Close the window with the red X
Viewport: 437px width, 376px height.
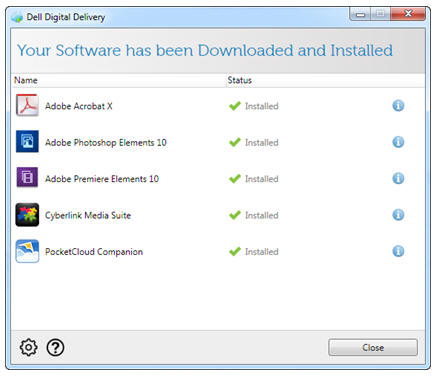click(x=408, y=14)
